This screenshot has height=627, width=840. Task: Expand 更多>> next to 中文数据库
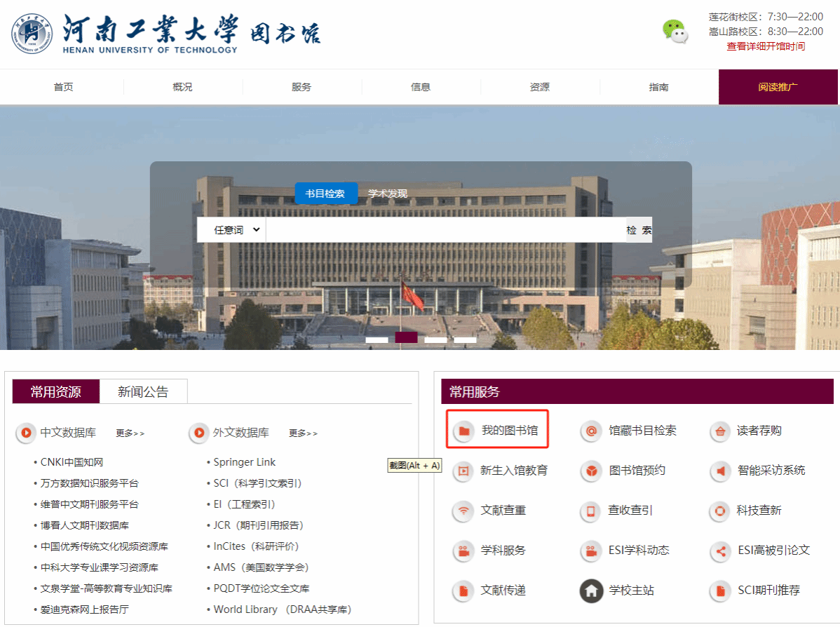coord(130,433)
